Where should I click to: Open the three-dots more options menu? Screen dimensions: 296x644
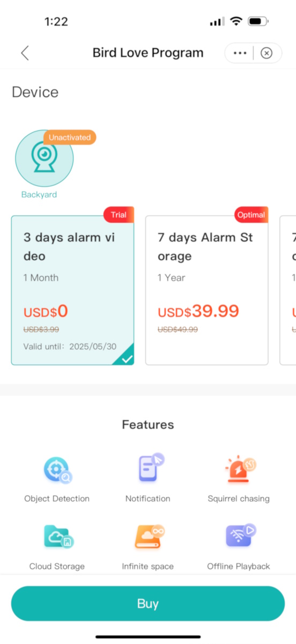click(x=240, y=53)
